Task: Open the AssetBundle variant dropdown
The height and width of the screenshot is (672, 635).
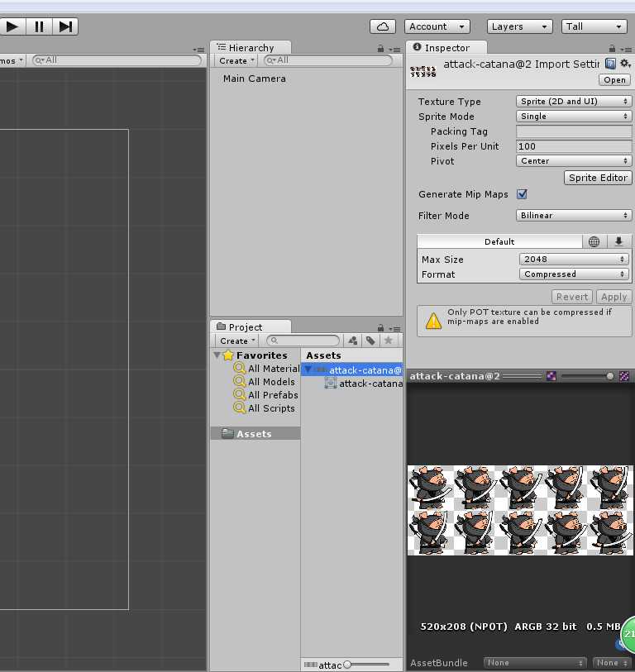Action: 611,663
